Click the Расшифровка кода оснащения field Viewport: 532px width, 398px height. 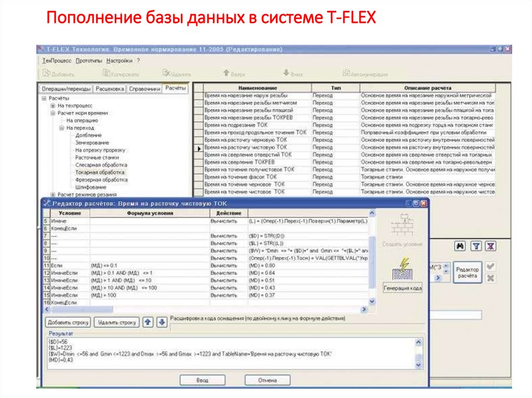(297, 327)
